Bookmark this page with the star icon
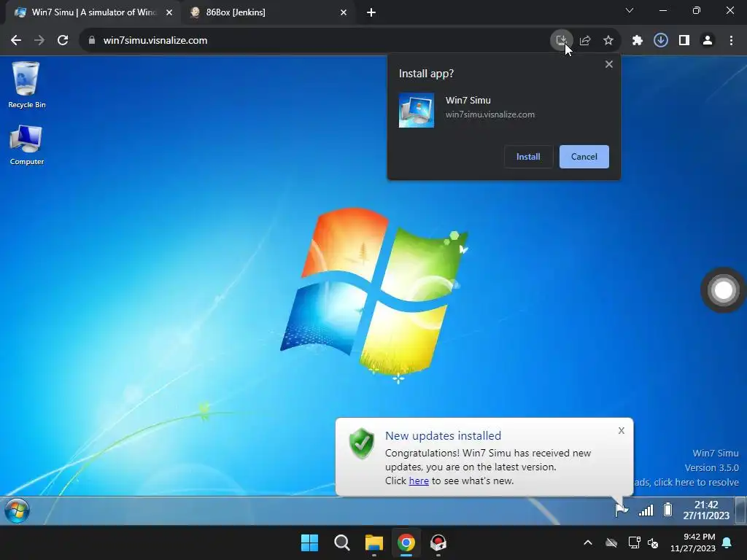This screenshot has width=747, height=560. point(608,41)
